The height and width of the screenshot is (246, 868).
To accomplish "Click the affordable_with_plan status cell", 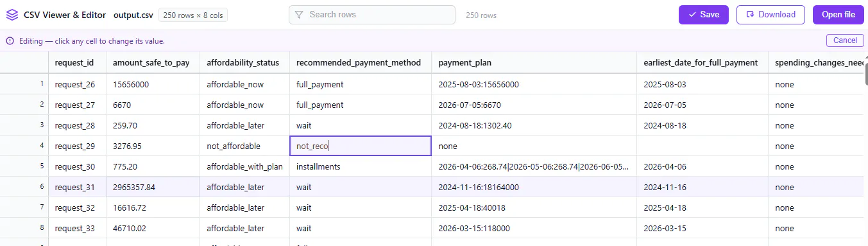I will tap(244, 166).
